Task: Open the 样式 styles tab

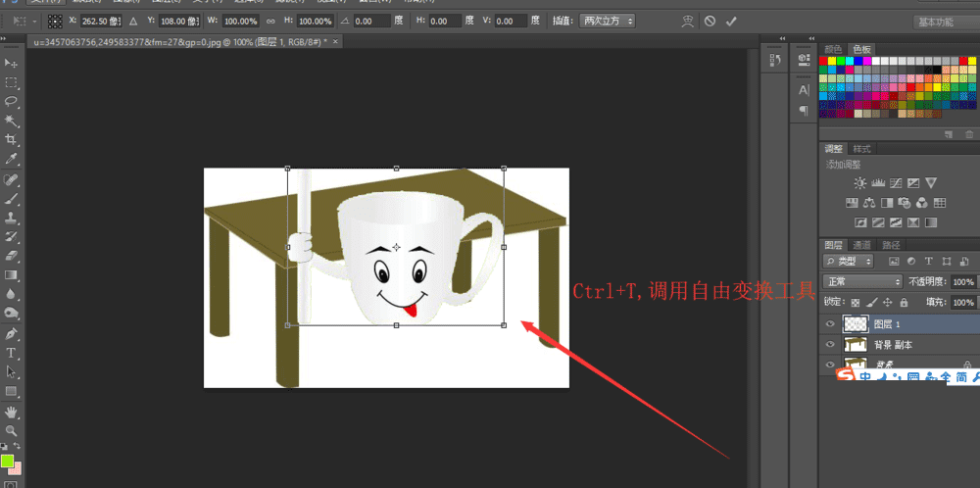Action: point(862,149)
